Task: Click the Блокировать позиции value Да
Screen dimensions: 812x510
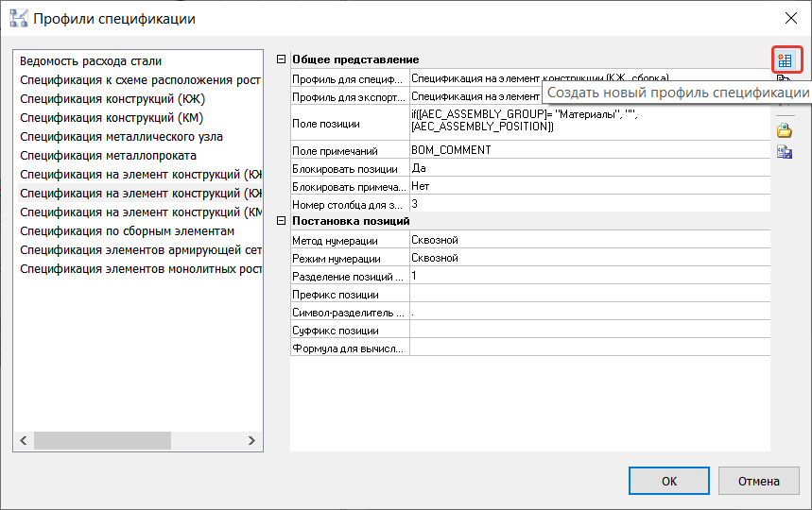Action: click(x=586, y=168)
